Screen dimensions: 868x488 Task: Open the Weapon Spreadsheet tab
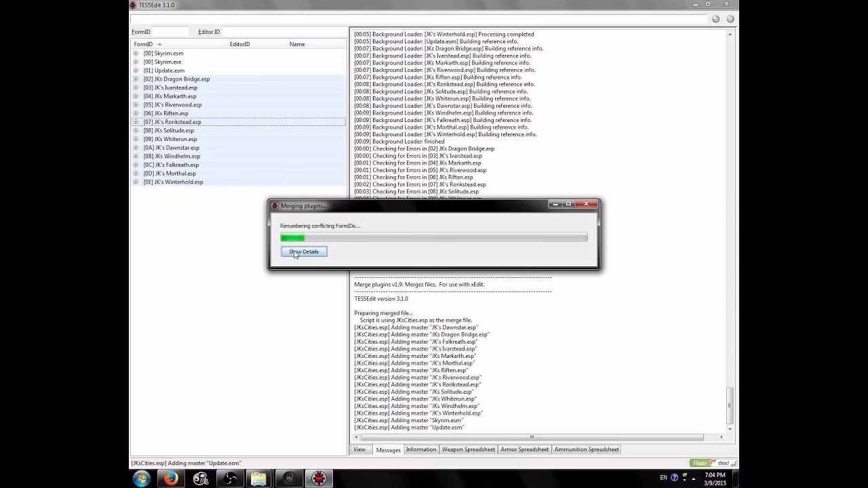pos(469,449)
